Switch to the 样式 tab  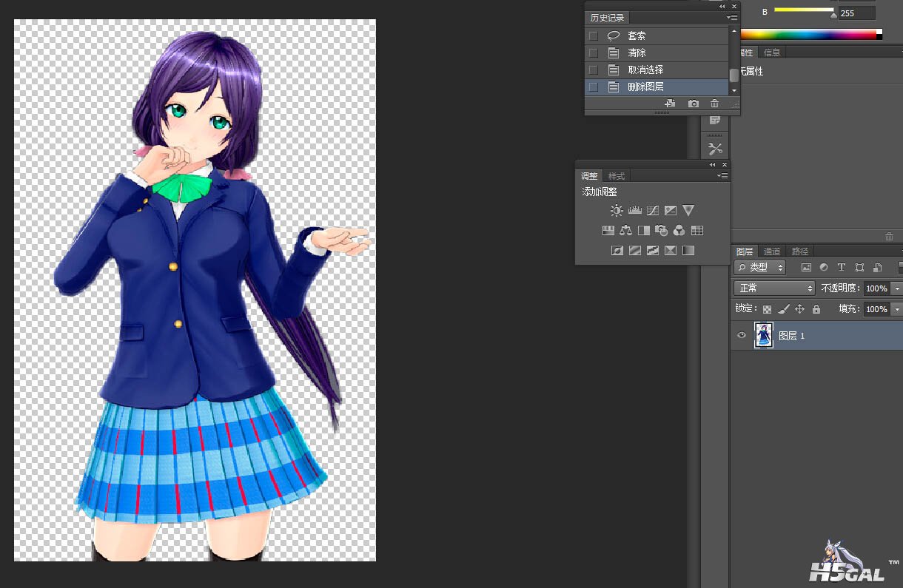click(616, 176)
